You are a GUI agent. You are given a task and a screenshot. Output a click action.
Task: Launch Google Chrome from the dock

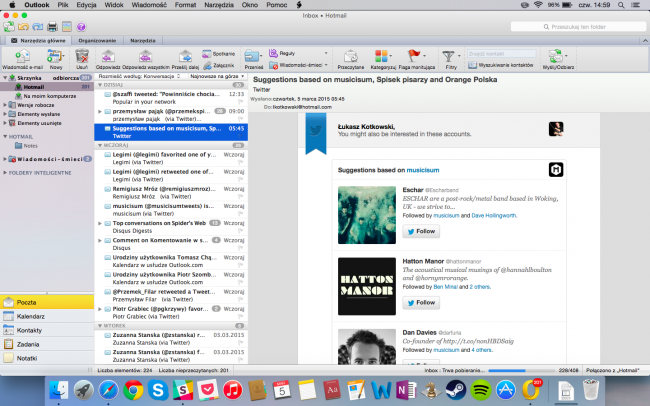tap(133, 390)
